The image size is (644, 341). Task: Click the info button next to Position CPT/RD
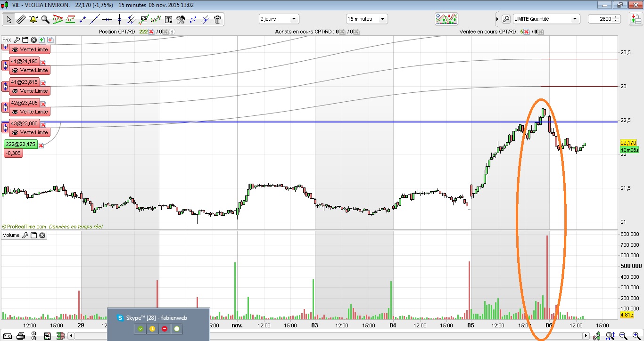tap(172, 32)
